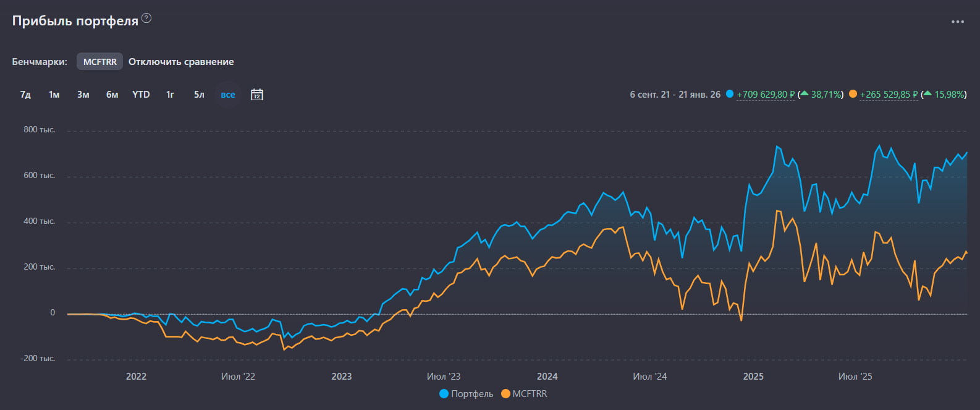Switch the period to 1м
The width and height of the screenshot is (980, 410).
54,95
